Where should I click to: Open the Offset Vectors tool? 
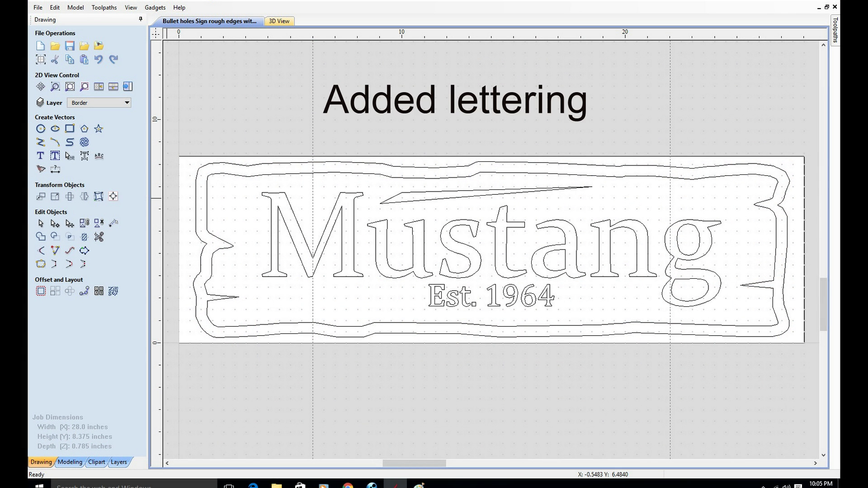click(x=41, y=291)
